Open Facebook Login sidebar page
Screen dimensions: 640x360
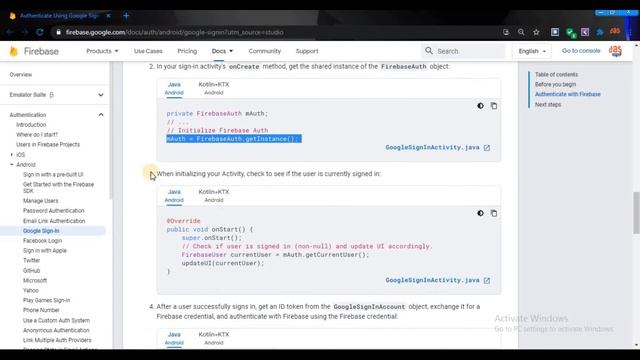(x=42, y=240)
